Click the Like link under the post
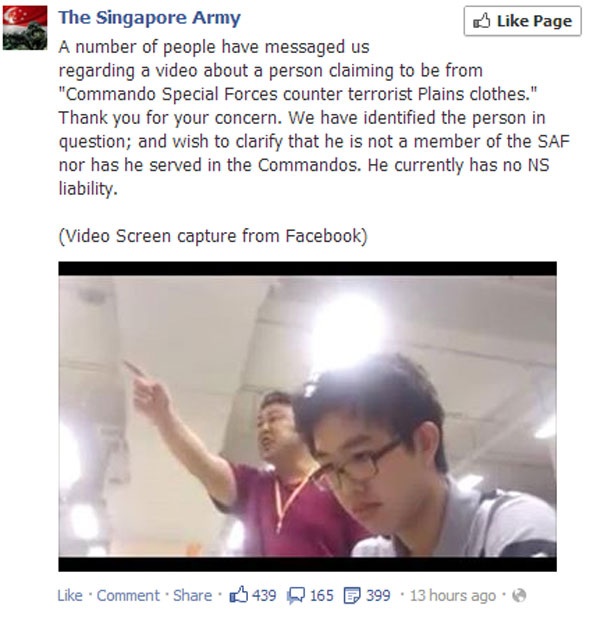Viewport: 600px width, 619px height. 70,595
